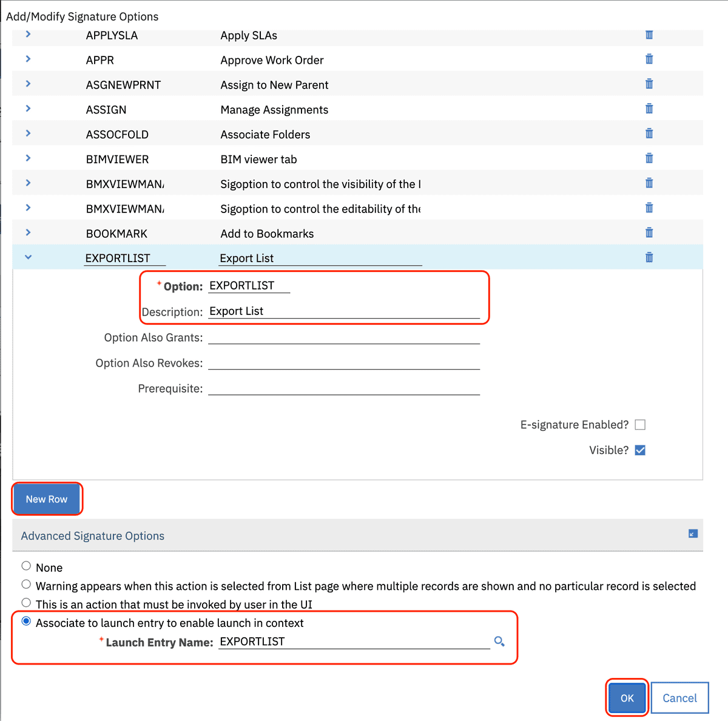The height and width of the screenshot is (721, 728).
Task: Delete the EXPORTLIST row
Action: 649,257
